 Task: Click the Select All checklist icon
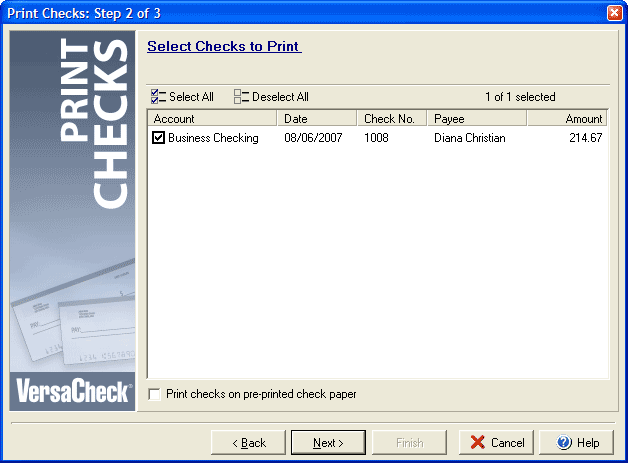[158, 97]
